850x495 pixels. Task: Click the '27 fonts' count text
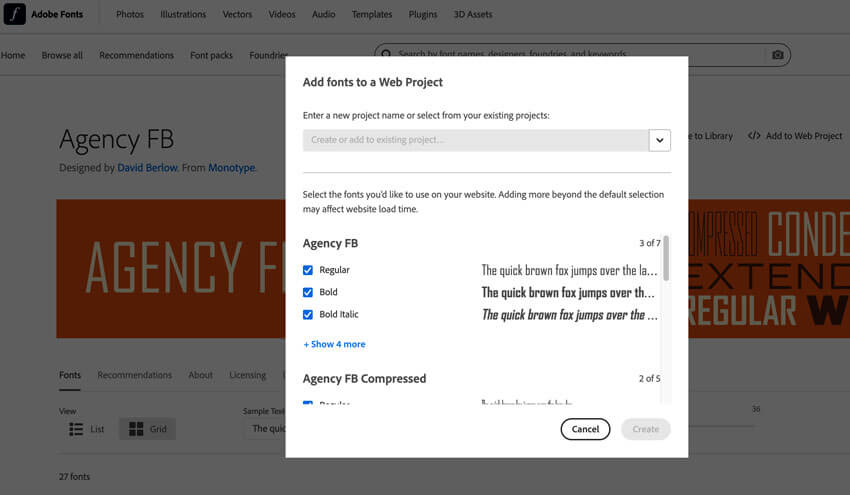pos(75,477)
